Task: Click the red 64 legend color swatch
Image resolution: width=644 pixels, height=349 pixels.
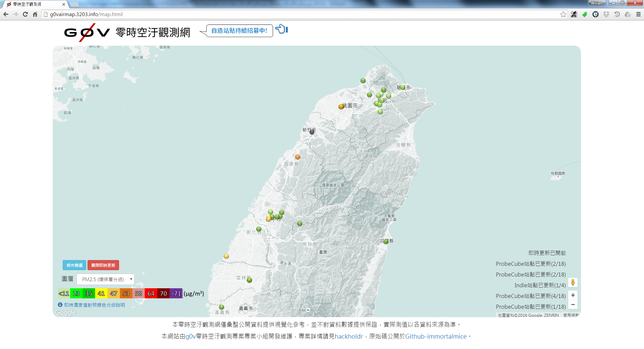Action: pos(151,293)
